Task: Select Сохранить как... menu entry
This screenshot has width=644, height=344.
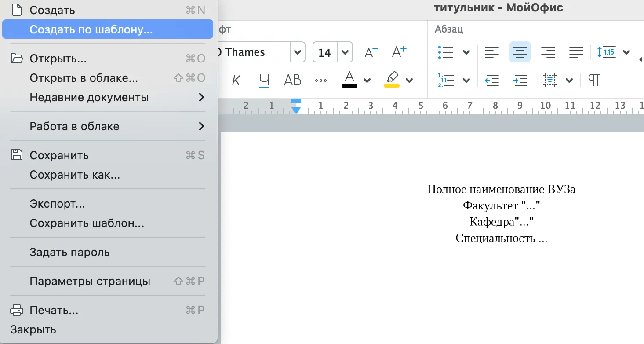Action: (x=108, y=175)
